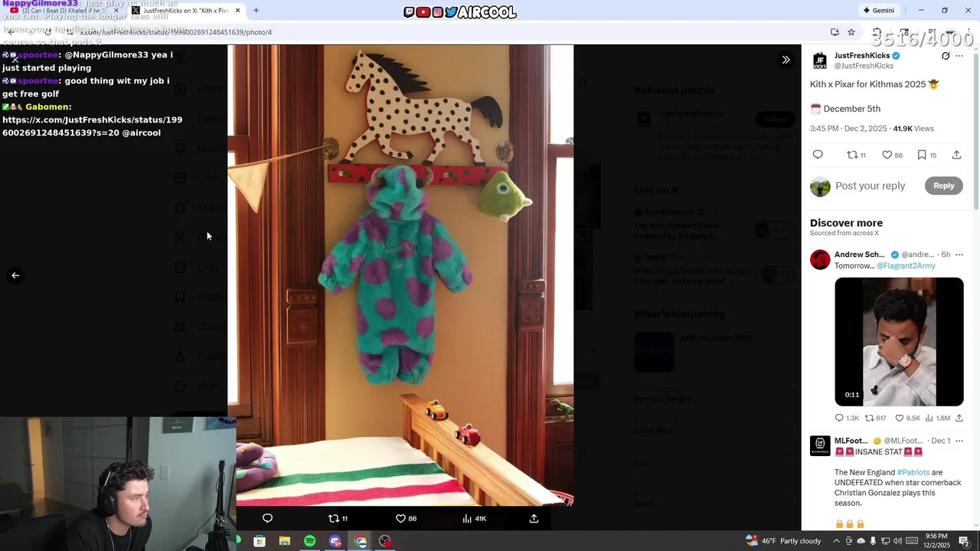Open the @Flagrant2Army mention link
This screenshot has height=551, width=980.
point(906,266)
